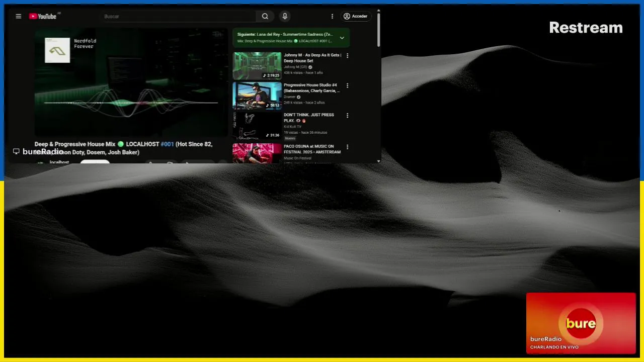This screenshot has height=362, width=644.
Task: Open YouTube settings three-dot menu
Action: click(332, 16)
